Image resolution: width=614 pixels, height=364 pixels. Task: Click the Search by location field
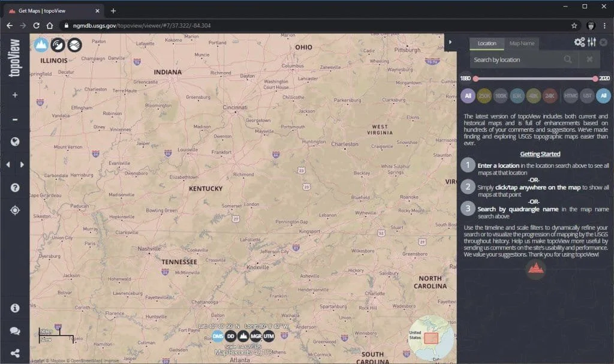(x=516, y=59)
